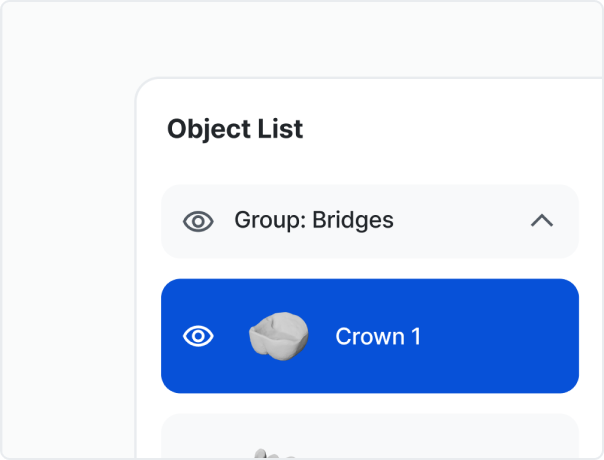Click the Group: Bridges label
Screen dimensions: 604x460
[x=313, y=220]
